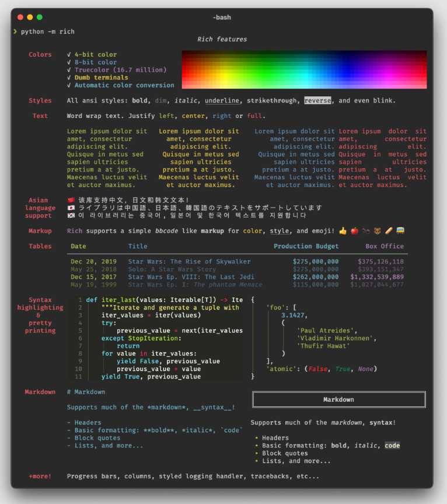The width and height of the screenshot is (447, 504).
Task: Click the -bash window title
Action: pyautogui.click(x=222, y=18)
